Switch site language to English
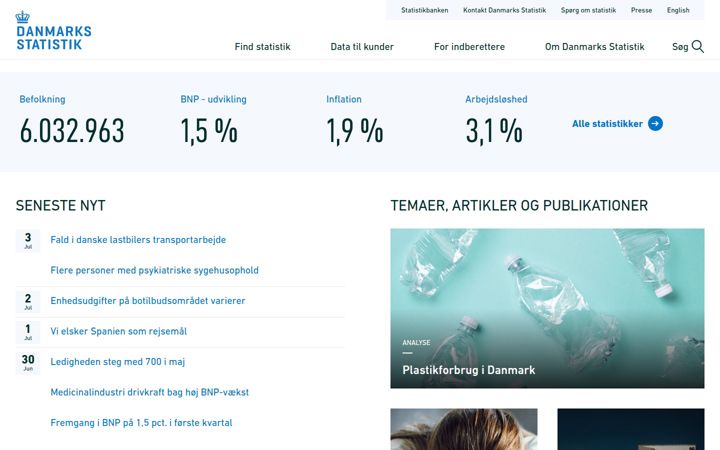The width and height of the screenshot is (720, 450). click(x=678, y=10)
